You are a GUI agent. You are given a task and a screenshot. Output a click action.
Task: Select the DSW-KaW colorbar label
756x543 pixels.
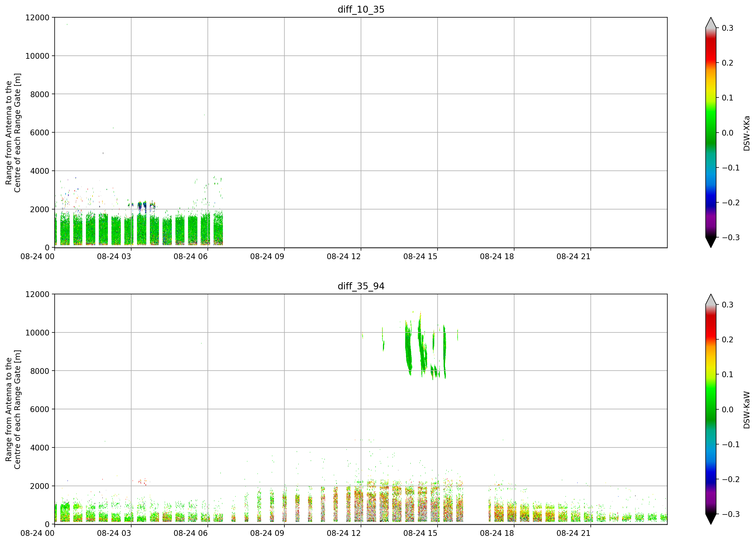pos(746,410)
